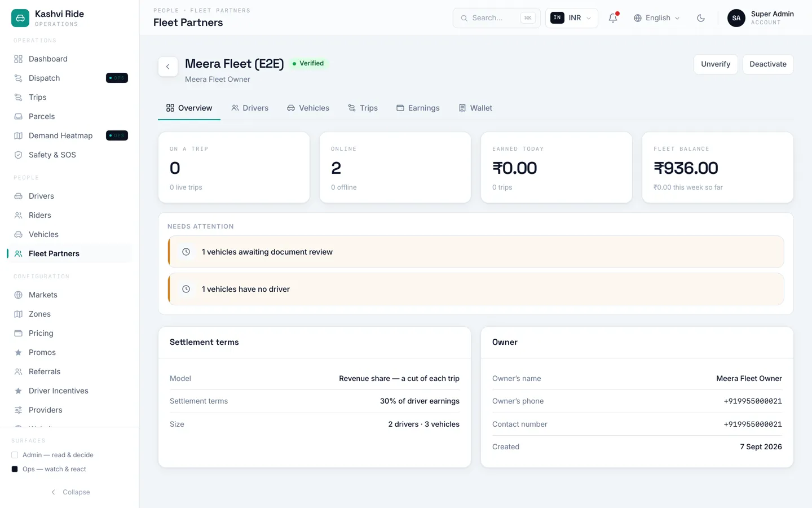Open the INR currency dropdown
Viewport: 812px width, 508px height.
571,18
